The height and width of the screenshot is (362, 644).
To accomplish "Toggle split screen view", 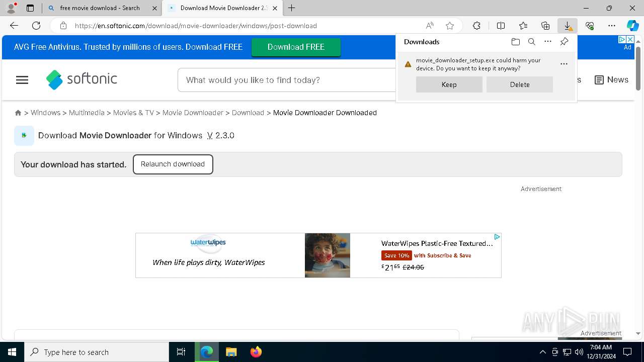I will coord(501,26).
